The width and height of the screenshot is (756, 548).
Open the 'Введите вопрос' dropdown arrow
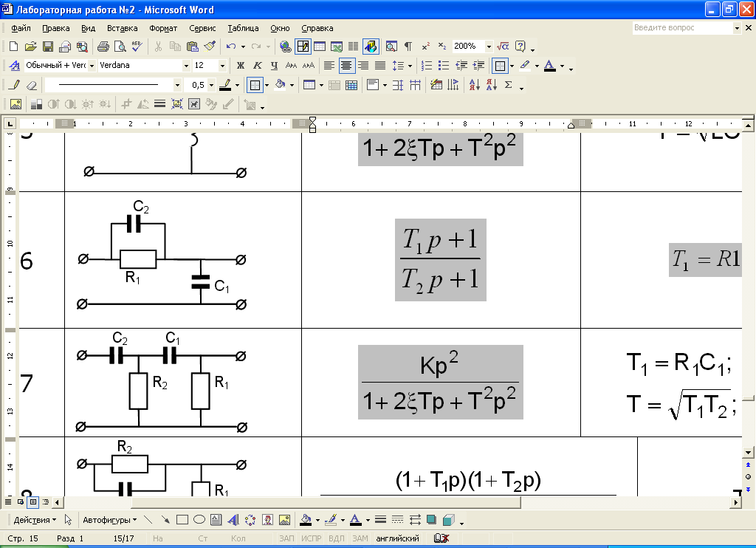(737, 28)
